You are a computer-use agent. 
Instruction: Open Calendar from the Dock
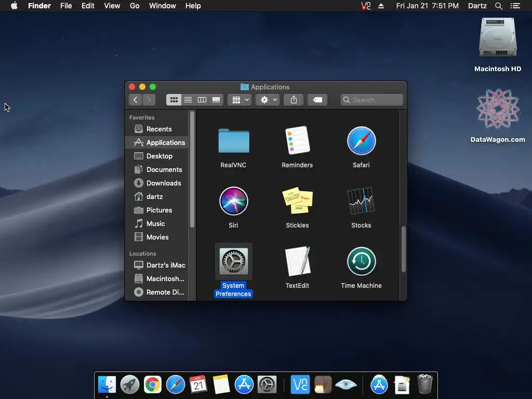coord(198,384)
